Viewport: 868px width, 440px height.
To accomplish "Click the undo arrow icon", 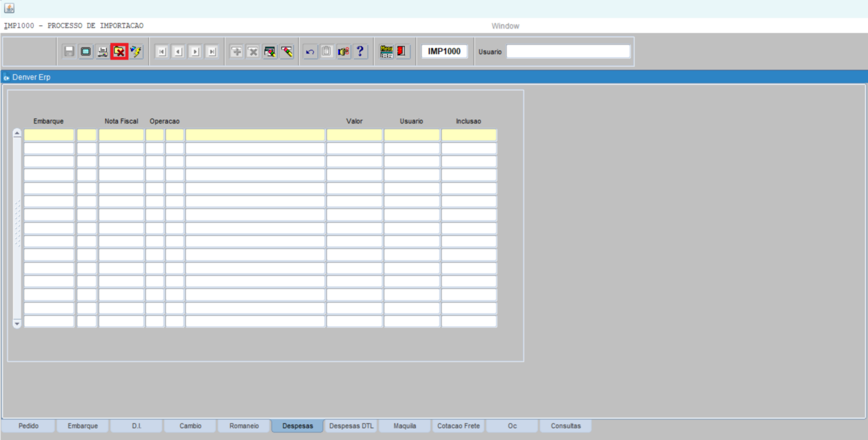I will click(310, 52).
